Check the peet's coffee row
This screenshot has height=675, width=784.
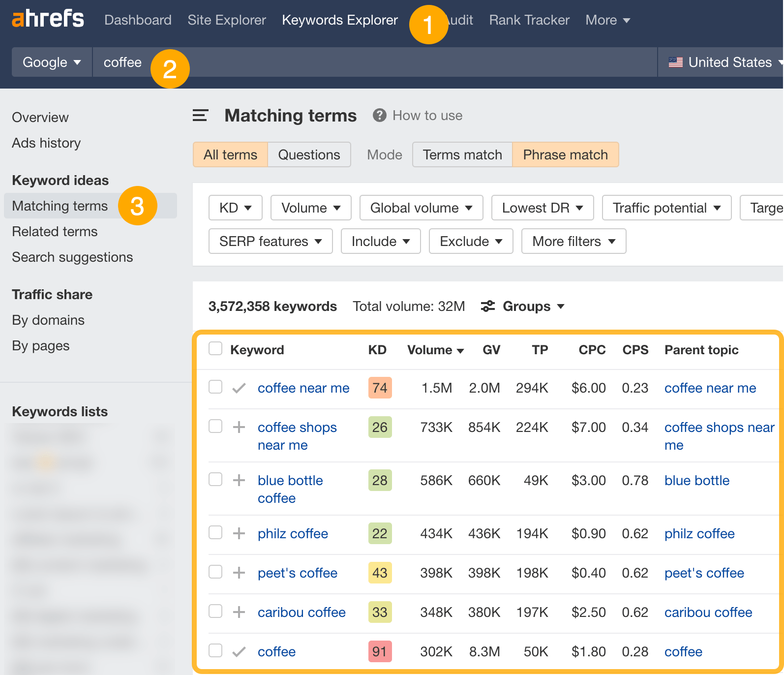(215, 572)
